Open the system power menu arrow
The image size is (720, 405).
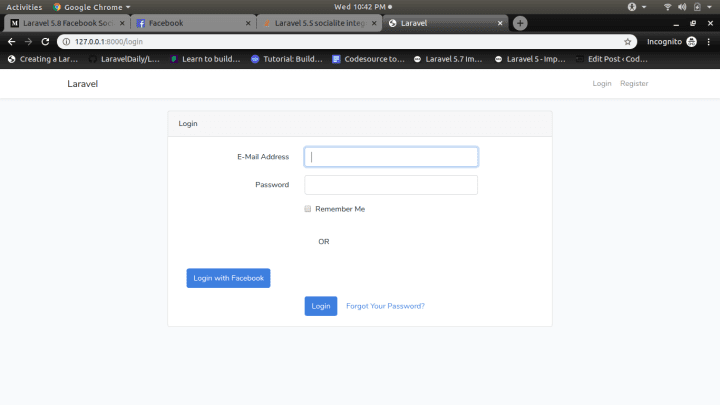click(x=709, y=6)
